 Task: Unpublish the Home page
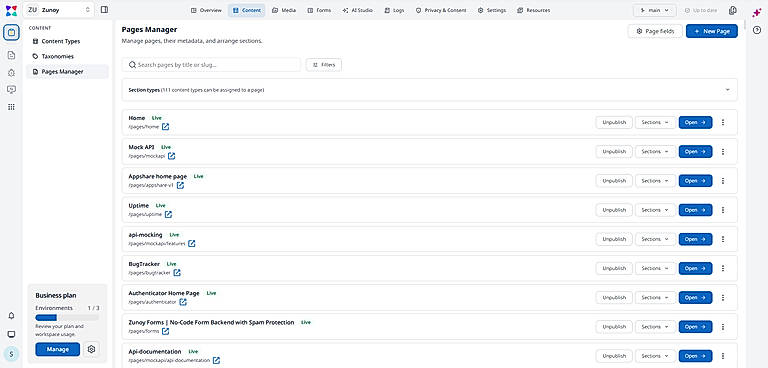point(614,123)
